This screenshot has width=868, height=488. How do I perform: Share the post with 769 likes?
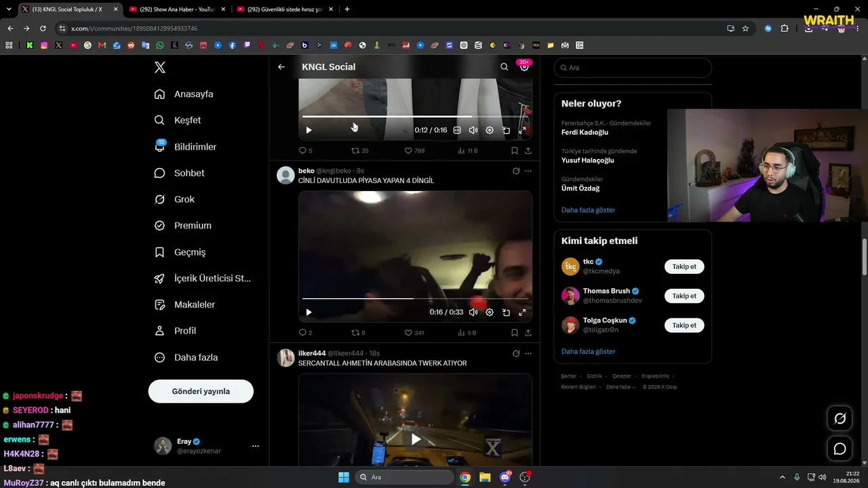click(x=528, y=150)
